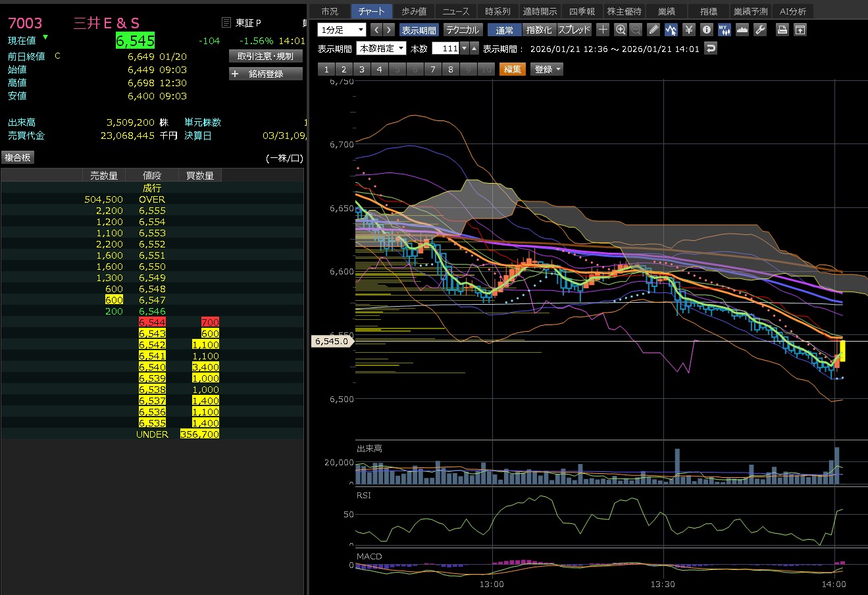Toggle the 表示期間 button

pos(419,30)
